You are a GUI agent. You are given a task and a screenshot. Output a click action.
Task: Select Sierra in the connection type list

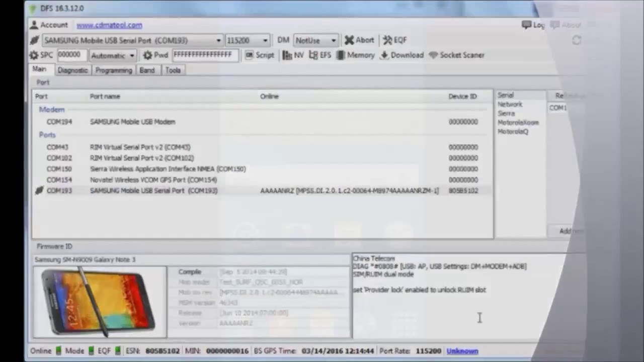point(506,113)
